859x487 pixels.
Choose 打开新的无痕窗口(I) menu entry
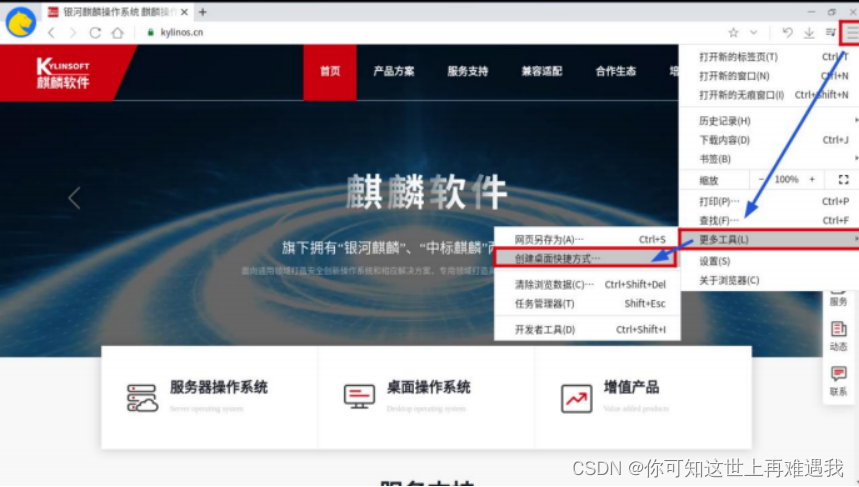pyautogui.click(x=769, y=95)
